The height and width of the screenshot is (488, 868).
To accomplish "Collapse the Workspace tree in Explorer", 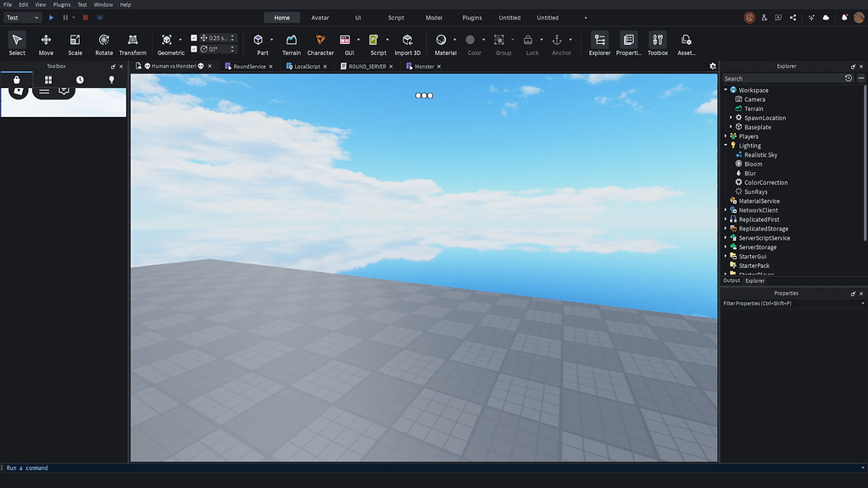I will [x=725, y=90].
